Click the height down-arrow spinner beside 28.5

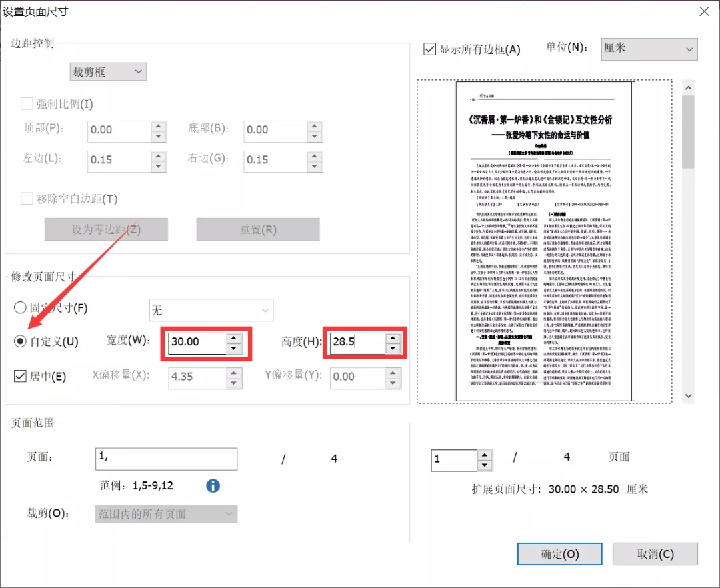[394, 347]
